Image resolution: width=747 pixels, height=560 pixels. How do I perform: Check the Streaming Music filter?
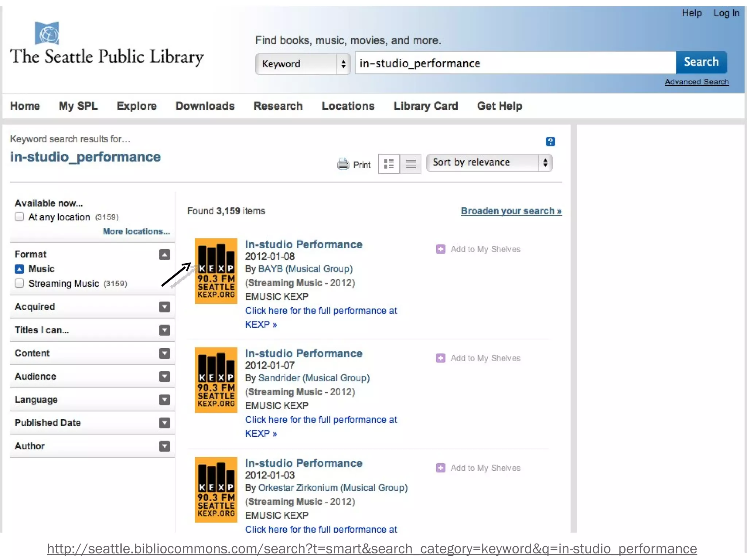[x=19, y=283]
